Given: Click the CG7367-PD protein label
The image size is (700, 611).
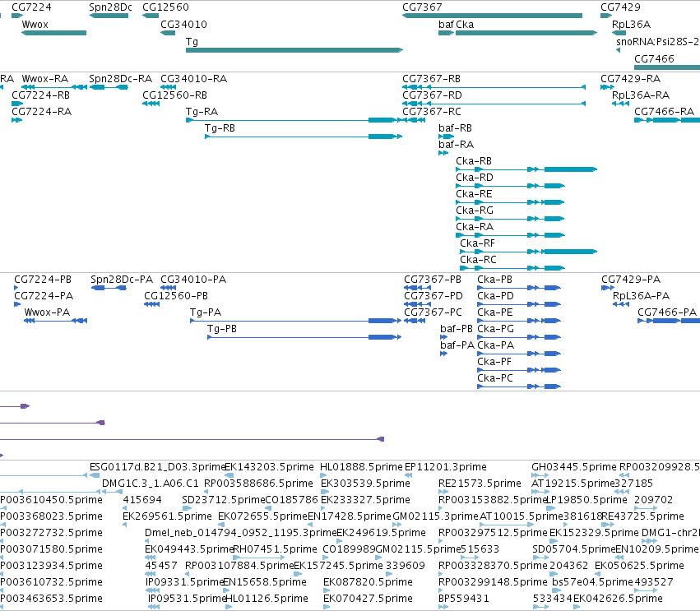Looking at the screenshot, I should pos(433,296).
